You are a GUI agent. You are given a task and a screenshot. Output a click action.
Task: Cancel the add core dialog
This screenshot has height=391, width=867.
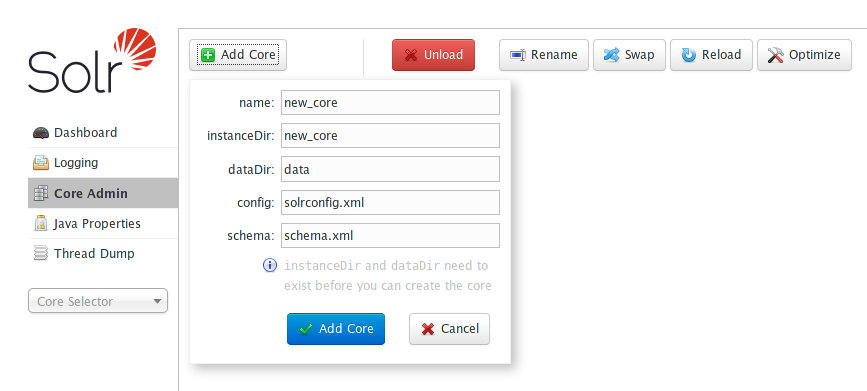(x=450, y=329)
